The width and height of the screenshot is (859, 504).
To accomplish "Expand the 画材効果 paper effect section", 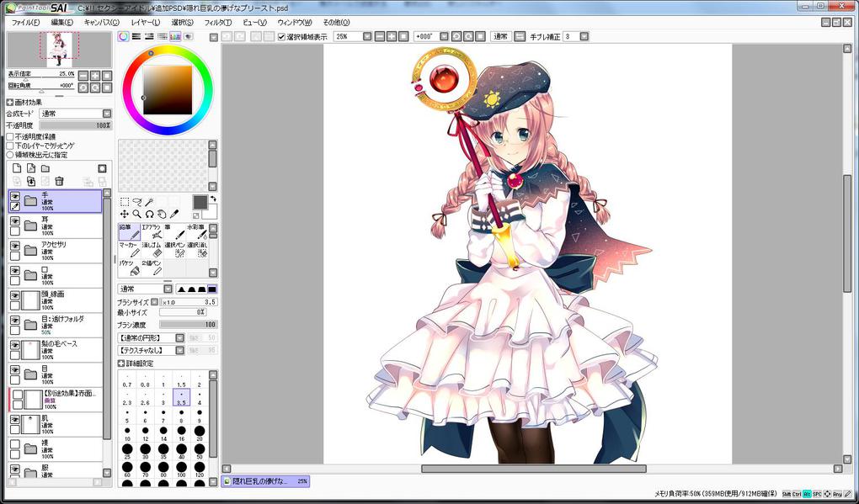I will click(x=9, y=103).
